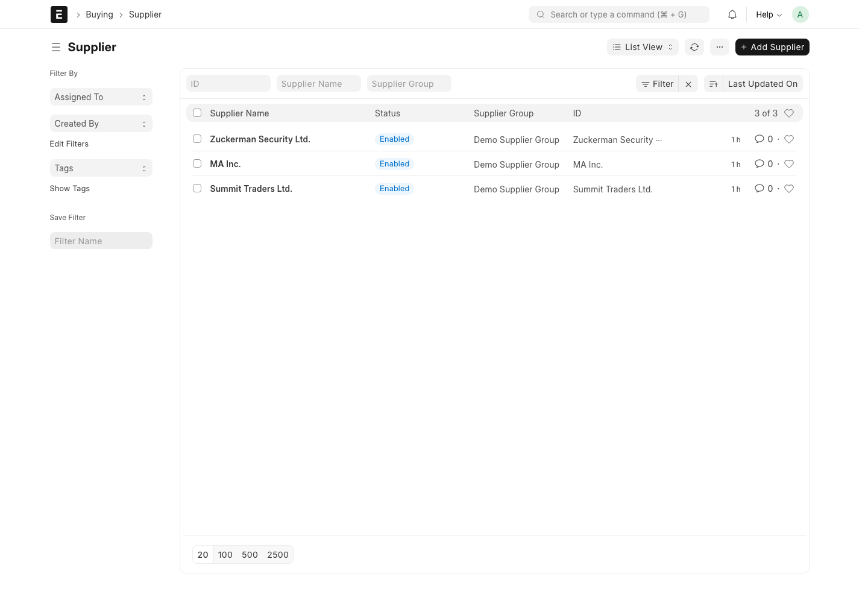This screenshot has width=868, height=603.
Task: Check the Summit Traders Ltd. row checkbox
Action: tap(197, 188)
